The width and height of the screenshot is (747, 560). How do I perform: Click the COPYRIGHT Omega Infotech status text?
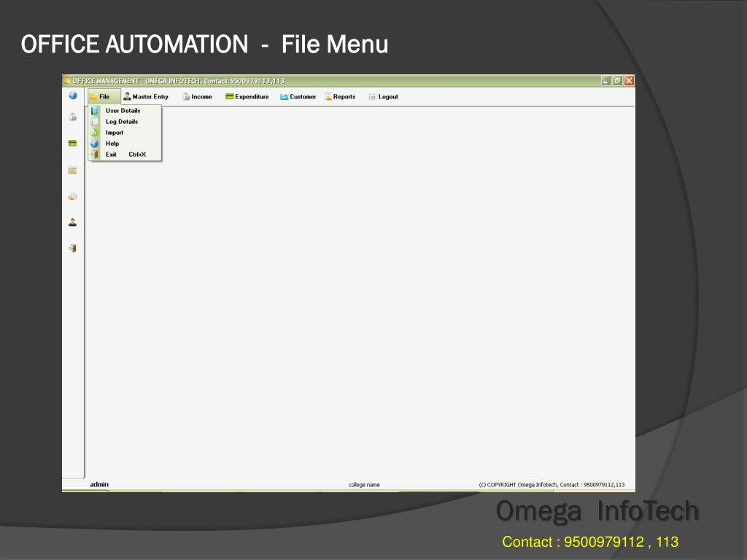tap(551, 485)
